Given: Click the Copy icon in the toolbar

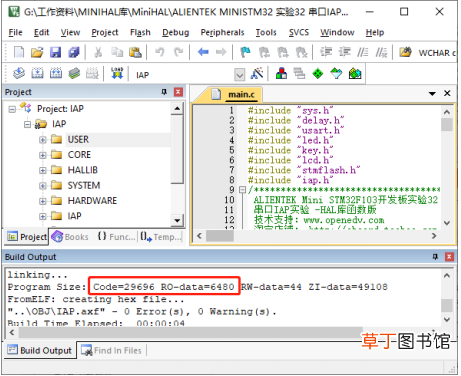Looking at the screenshot, I should tap(117, 52).
